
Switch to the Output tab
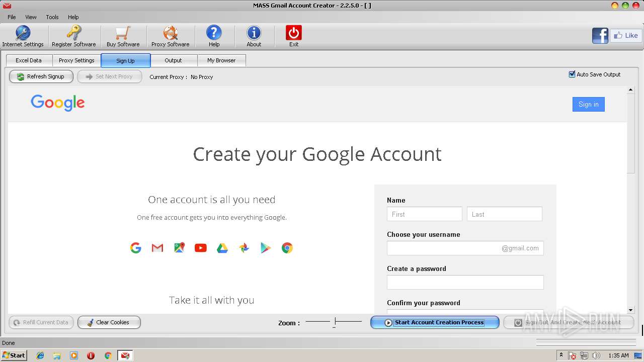[173, 60]
